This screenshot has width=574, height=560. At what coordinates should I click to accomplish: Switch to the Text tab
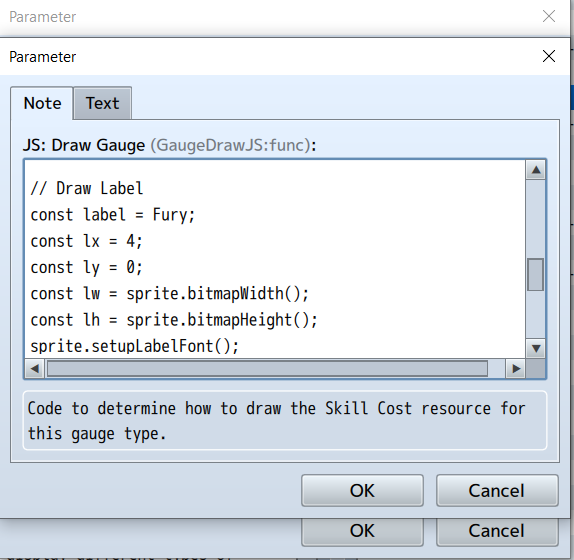coord(102,103)
